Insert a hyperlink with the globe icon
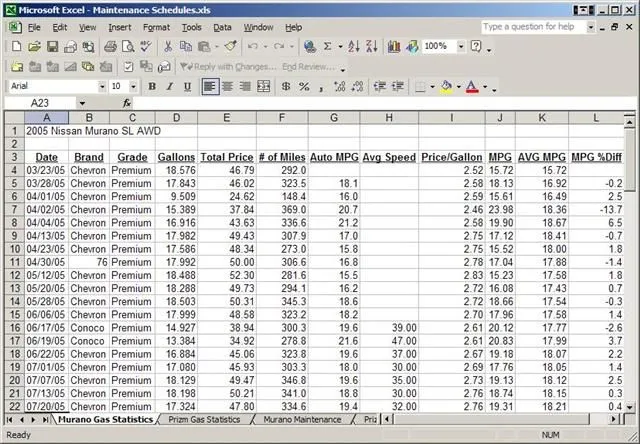The image size is (640, 444). tap(310, 47)
